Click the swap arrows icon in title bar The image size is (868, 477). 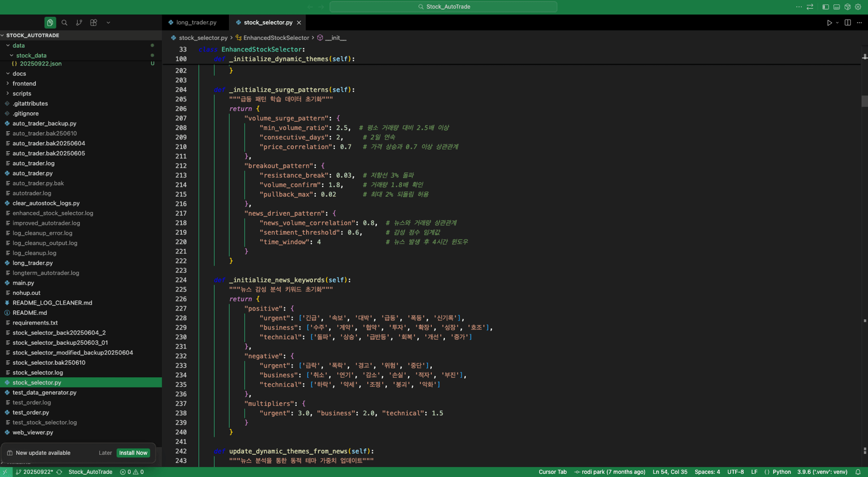pyautogui.click(x=810, y=7)
